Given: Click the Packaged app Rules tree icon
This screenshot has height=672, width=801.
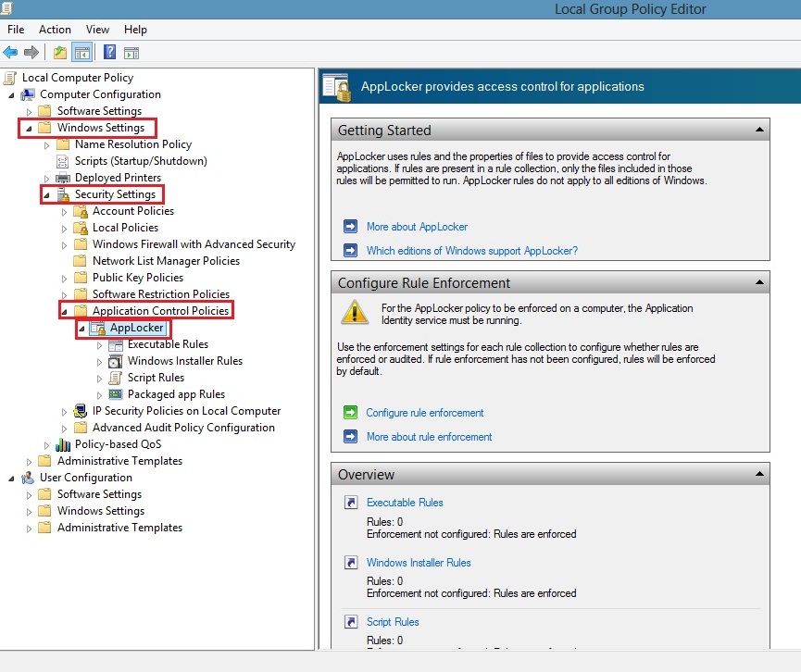Looking at the screenshot, I should tap(116, 394).
